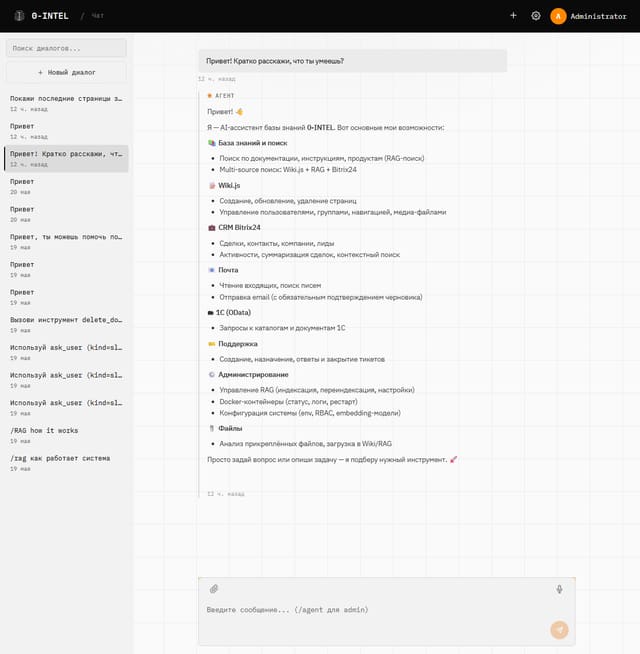The height and width of the screenshot is (654, 640).
Task: Focus the Поиск диалогов search field
Action: pos(66,48)
